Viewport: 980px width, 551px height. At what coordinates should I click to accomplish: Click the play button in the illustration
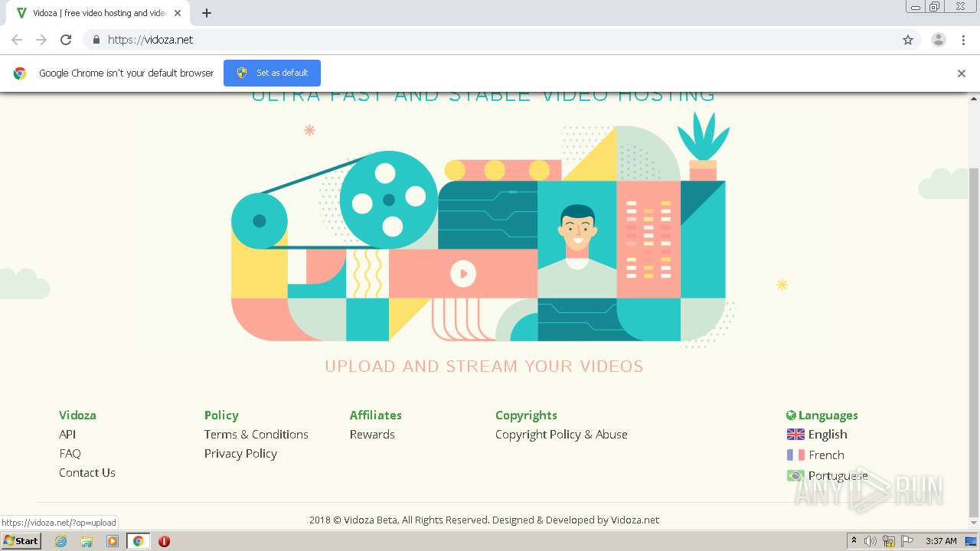[463, 273]
